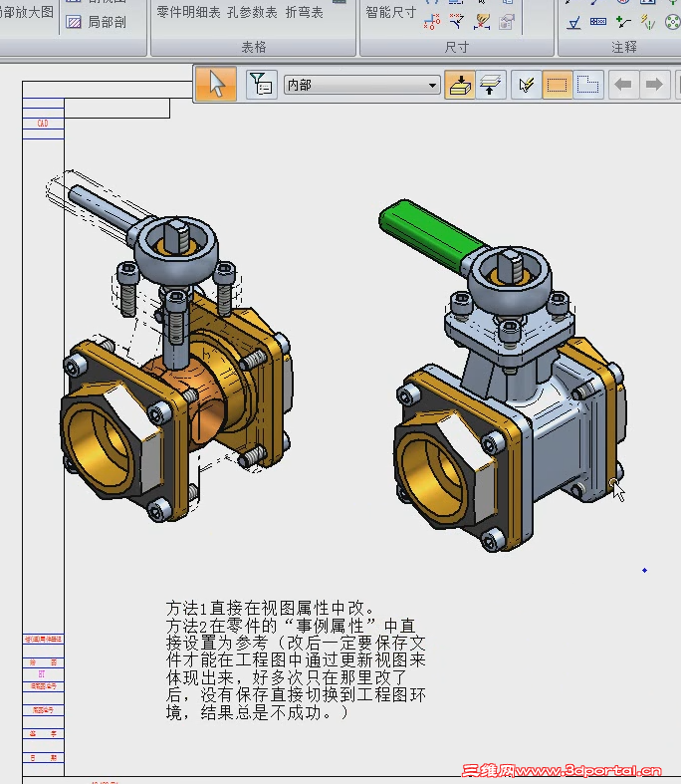Select the 智能尺寸 smart dimension tool

click(x=390, y=12)
